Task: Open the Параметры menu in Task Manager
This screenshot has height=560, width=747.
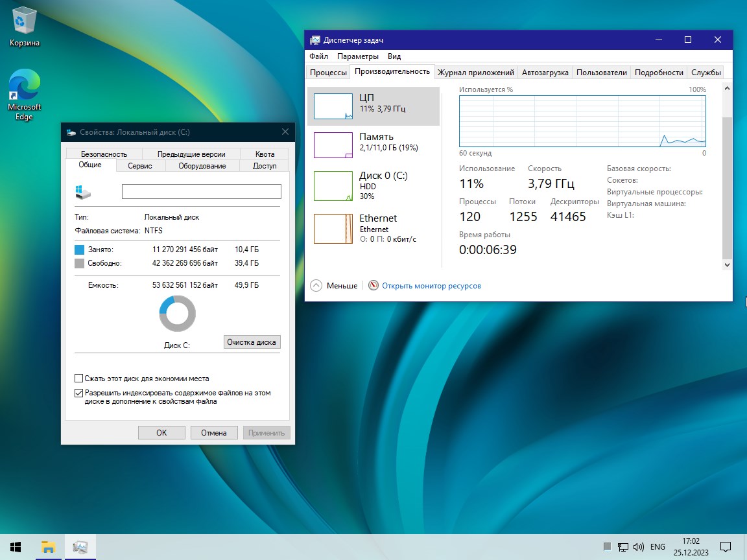Action: [x=357, y=56]
